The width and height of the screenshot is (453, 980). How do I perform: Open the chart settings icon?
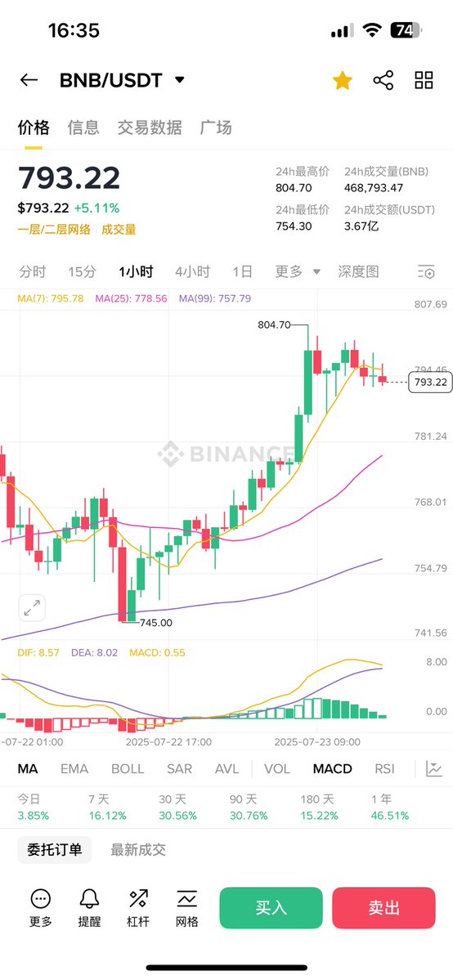coord(425,272)
